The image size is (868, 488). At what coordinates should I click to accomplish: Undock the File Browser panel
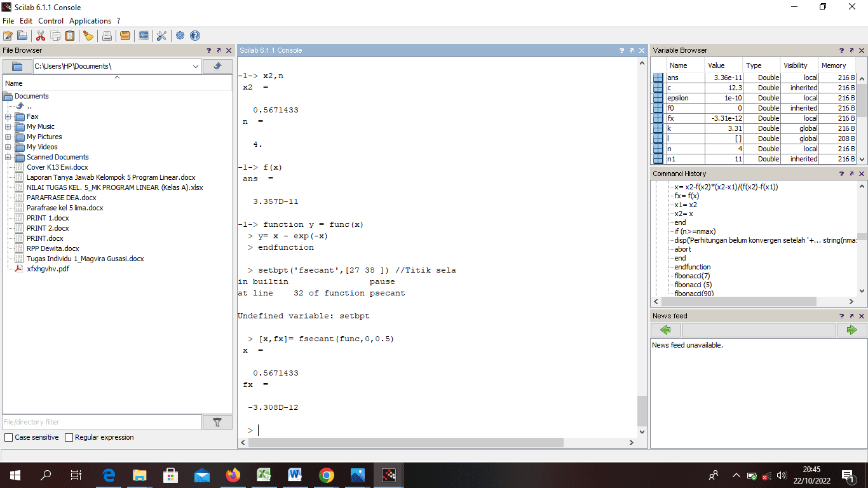(219, 50)
